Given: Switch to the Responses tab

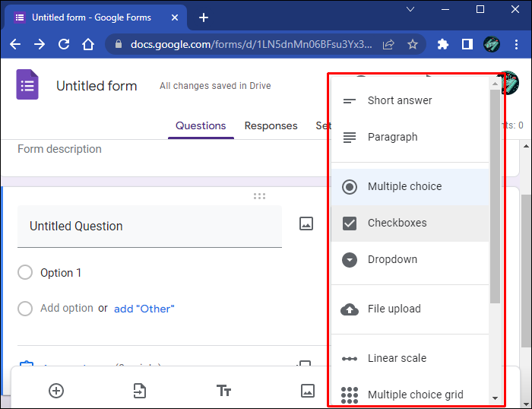Looking at the screenshot, I should (271, 126).
